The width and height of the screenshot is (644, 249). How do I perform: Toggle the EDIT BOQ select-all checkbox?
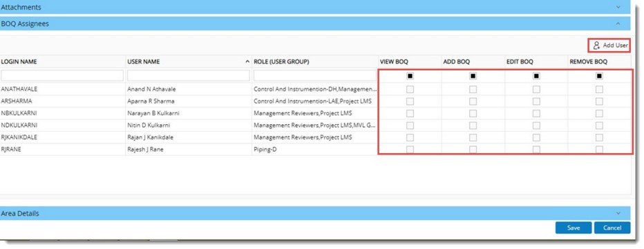coord(536,76)
